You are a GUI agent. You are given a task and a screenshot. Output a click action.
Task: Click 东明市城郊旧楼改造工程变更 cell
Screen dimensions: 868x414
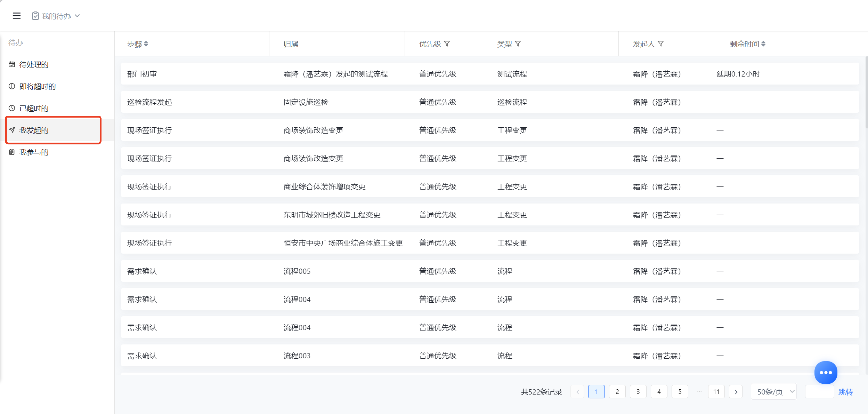(x=332, y=215)
